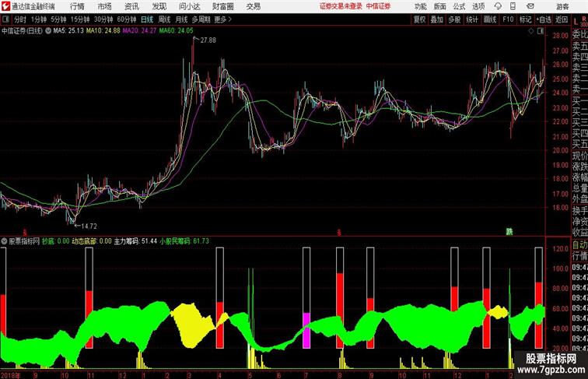Click the 14.72 low price label

point(89,226)
